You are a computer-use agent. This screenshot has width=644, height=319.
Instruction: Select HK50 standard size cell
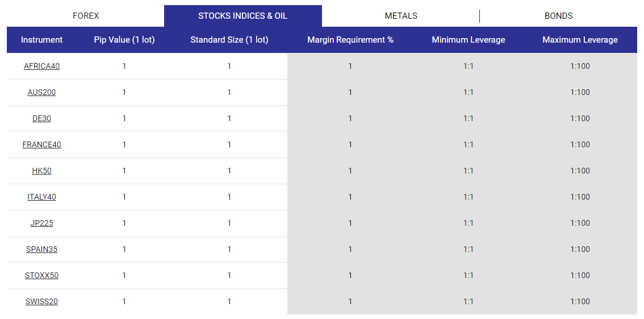pyautogui.click(x=229, y=171)
